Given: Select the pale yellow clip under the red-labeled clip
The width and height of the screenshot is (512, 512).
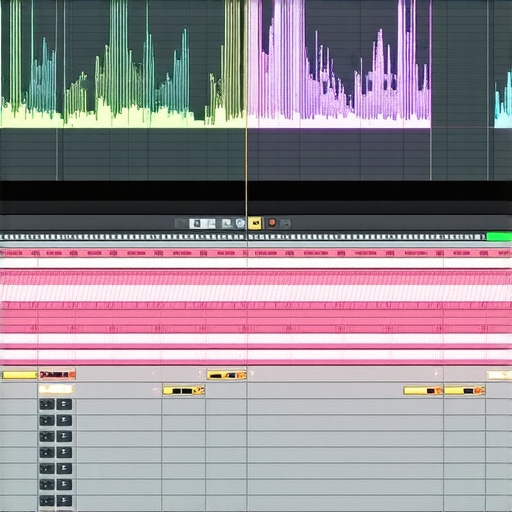Looking at the screenshot, I should point(56,389).
